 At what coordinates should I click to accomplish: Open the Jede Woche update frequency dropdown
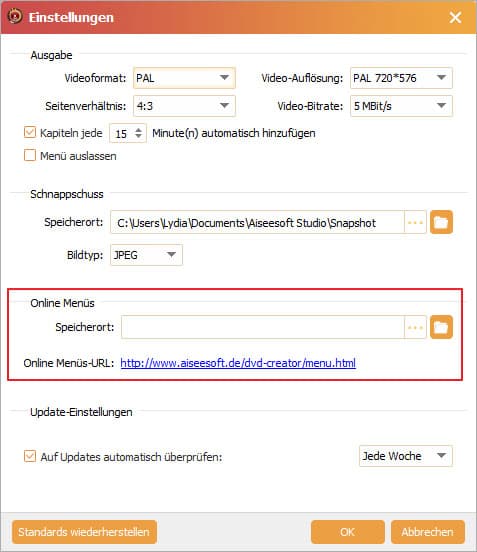(406, 456)
